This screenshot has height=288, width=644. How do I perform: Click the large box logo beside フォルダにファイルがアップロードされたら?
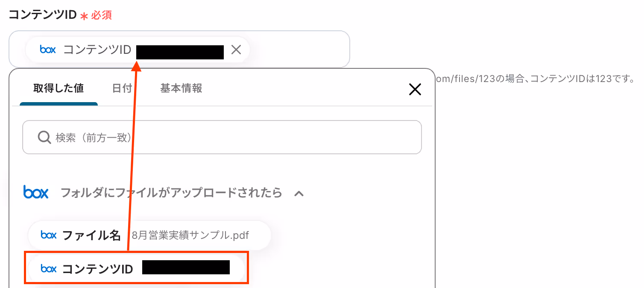tap(36, 192)
